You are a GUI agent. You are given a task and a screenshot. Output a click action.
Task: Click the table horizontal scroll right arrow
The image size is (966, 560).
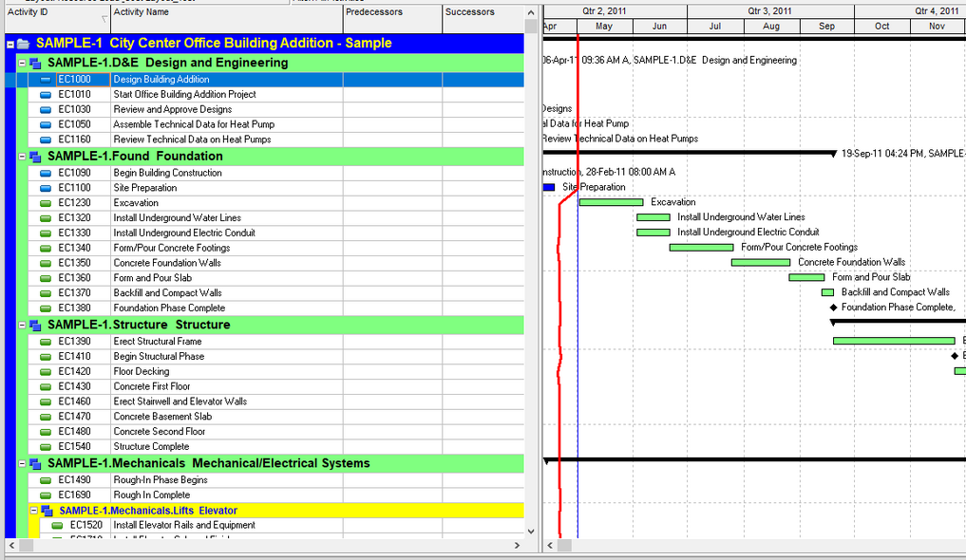(x=517, y=545)
